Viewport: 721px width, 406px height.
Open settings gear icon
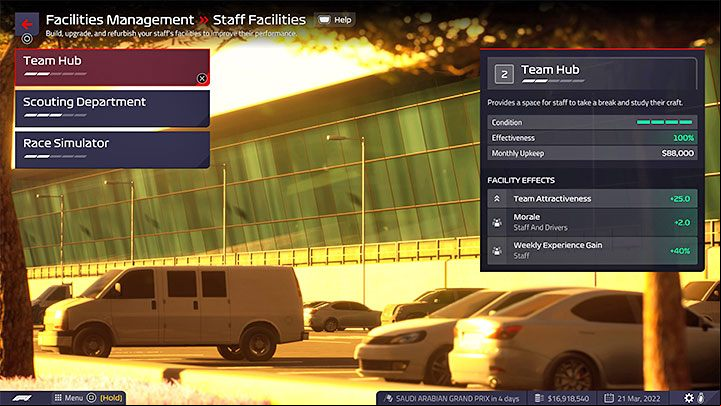coord(688,398)
